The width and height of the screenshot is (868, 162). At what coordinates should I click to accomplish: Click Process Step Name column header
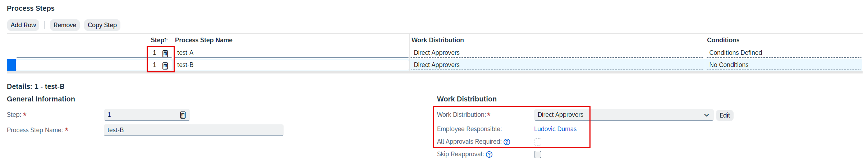(204, 40)
